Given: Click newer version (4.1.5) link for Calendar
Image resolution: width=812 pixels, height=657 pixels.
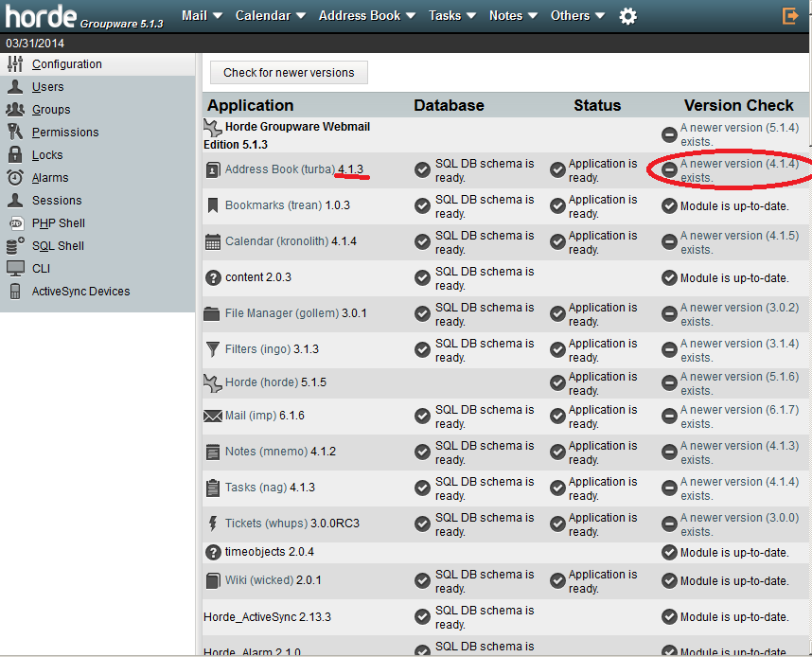Looking at the screenshot, I should (739, 242).
